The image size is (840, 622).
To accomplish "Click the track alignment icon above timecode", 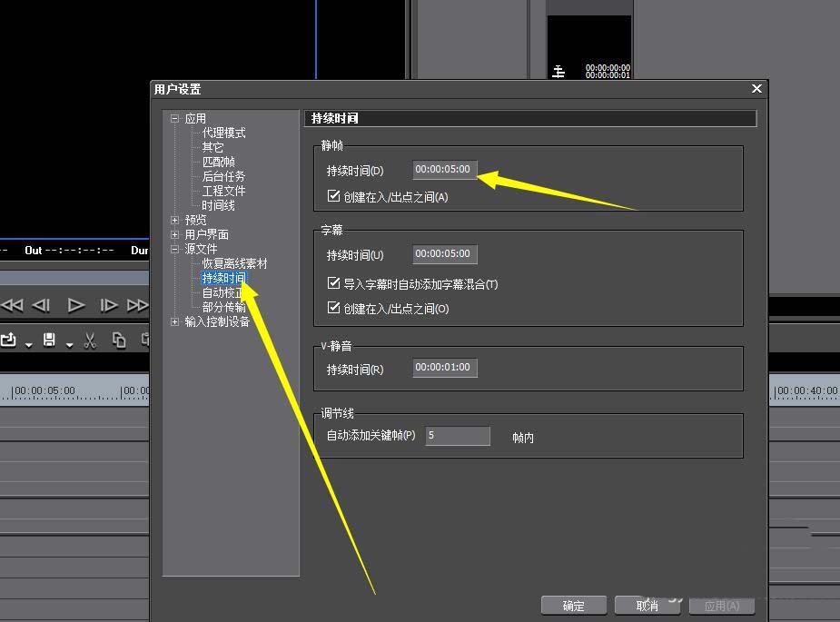I will pyautogui.click(x=558, y=71).
